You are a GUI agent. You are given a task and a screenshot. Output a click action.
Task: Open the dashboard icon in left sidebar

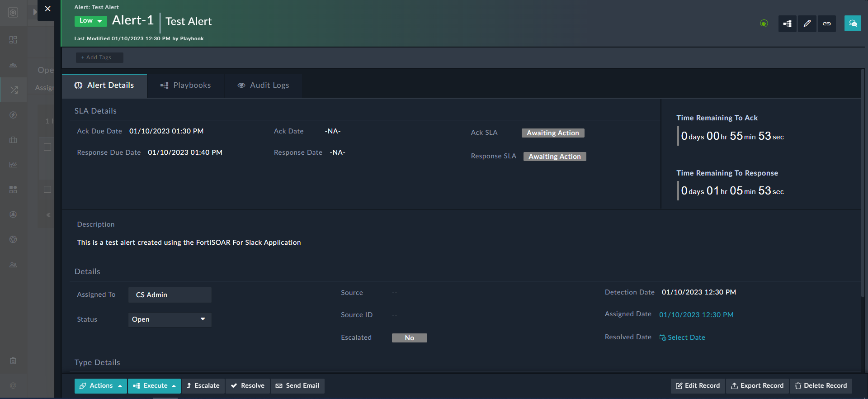pyautogui.click(x=13, y=40)
